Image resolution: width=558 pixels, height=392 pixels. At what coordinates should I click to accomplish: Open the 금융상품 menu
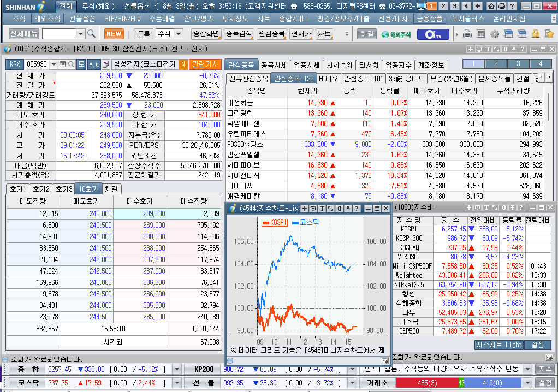430,19
